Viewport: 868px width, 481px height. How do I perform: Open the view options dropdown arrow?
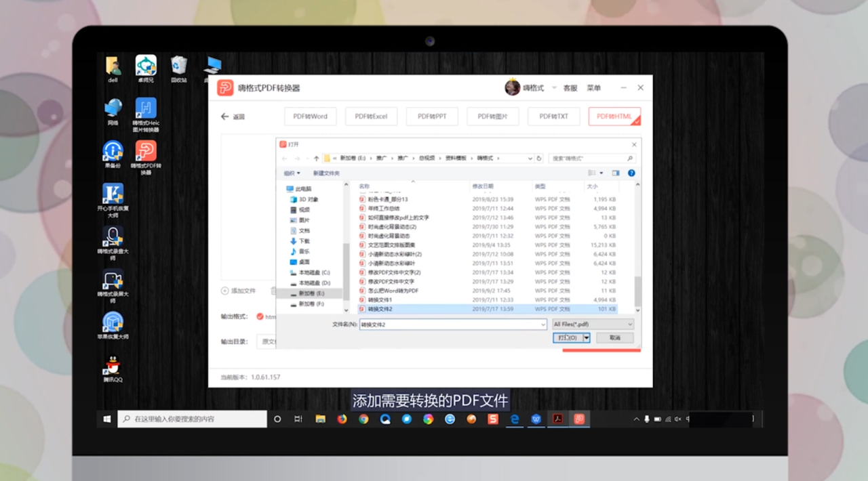(x=601, y=173)
